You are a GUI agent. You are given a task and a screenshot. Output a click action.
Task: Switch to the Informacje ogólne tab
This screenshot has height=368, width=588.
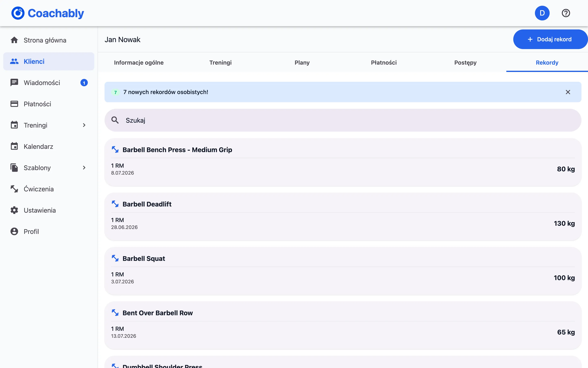point(139,63)
